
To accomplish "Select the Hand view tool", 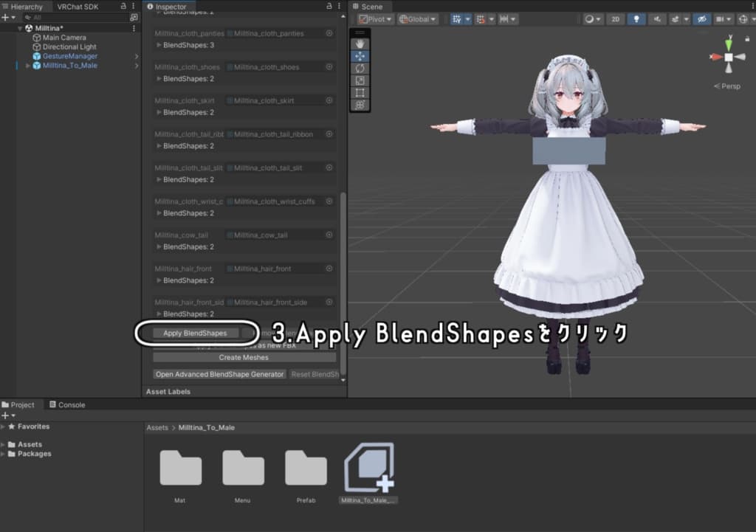I will tap(360, 44).
